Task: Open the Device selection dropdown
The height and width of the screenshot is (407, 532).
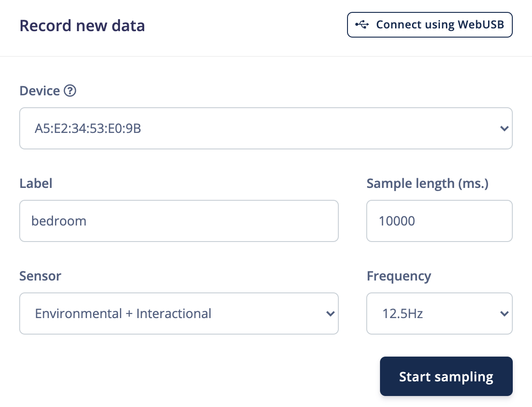Action: tap(266, 129)
